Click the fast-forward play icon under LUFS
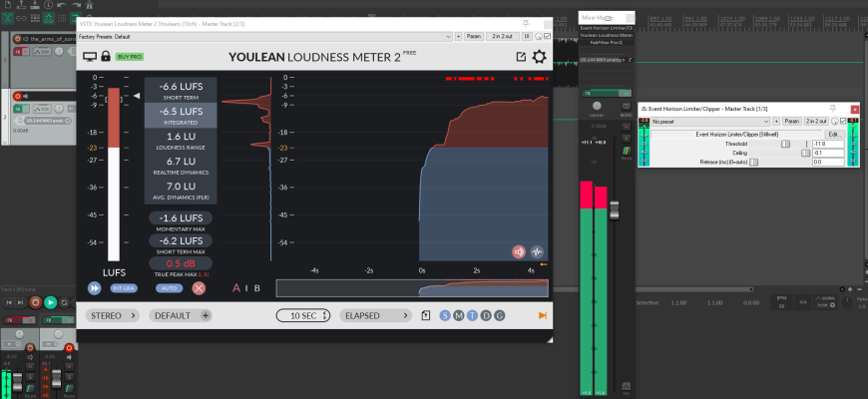The width and height of the screenshot is (868, 399). pos(95,288)
